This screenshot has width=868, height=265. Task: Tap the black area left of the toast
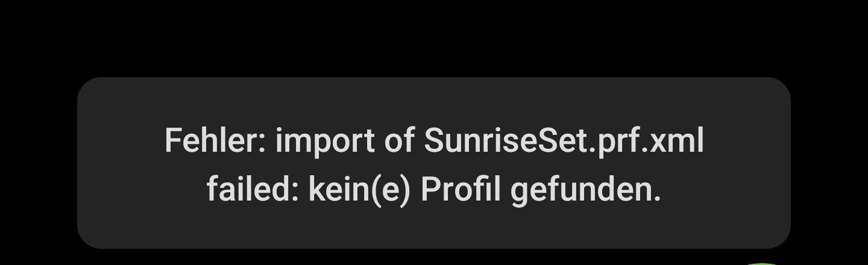[38, 163]
